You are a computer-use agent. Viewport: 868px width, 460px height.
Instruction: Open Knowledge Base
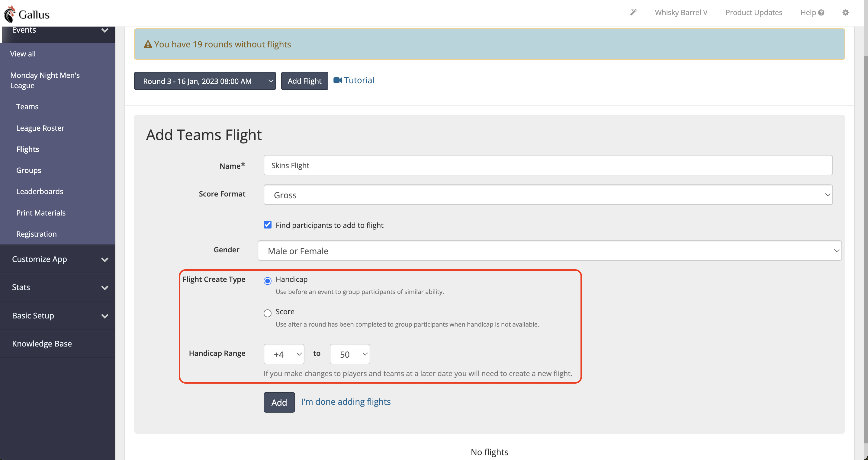42,343
